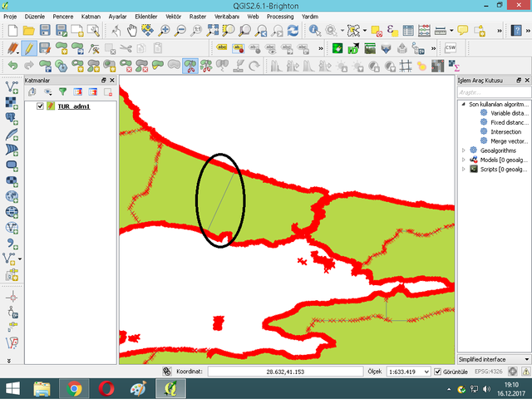Image resolution: width=532 pixels, height=404 pixels.
Task: Open messages log warning icon in status bar
Action: 526,372
